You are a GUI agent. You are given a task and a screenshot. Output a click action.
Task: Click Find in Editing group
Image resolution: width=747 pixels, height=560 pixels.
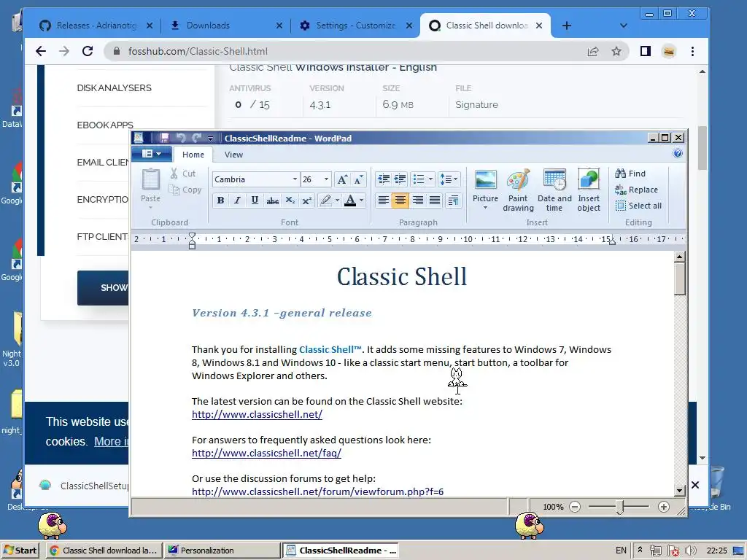[630, 174]
